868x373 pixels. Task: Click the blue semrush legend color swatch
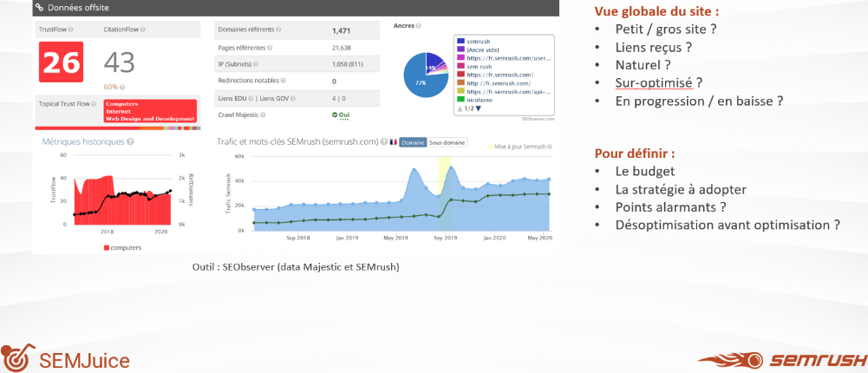tap(460, 41)
